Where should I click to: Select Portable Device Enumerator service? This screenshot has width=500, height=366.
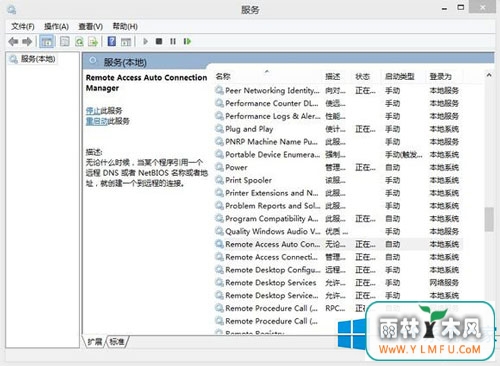tap(338, 155)
